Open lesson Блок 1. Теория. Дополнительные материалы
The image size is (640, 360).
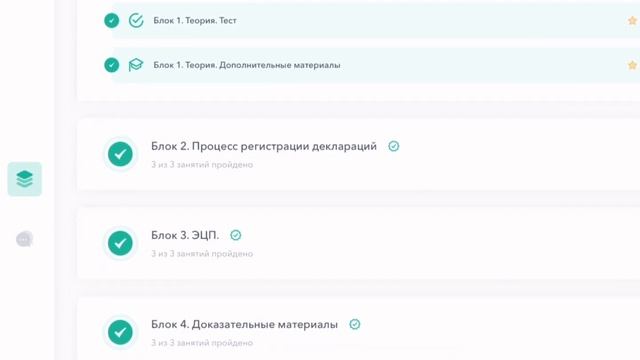247,65
